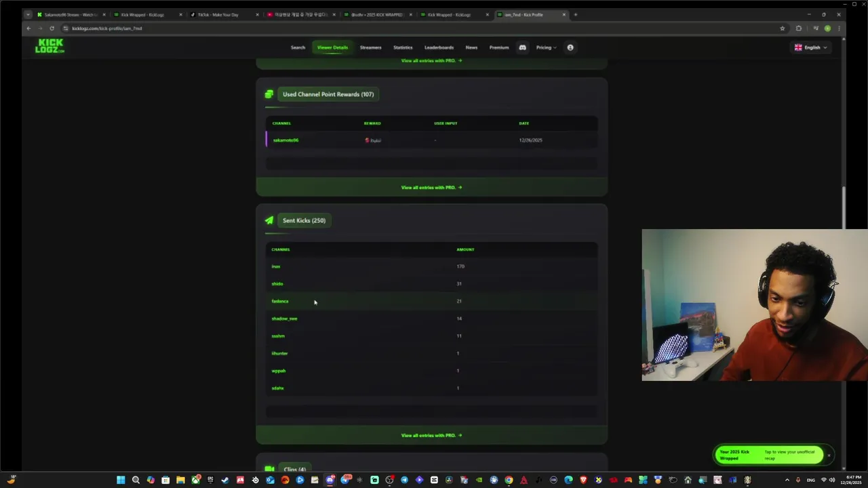This screenshot has height=488, width=868.
Task: Open the shido channel link
Action: (x=277, y=284)
